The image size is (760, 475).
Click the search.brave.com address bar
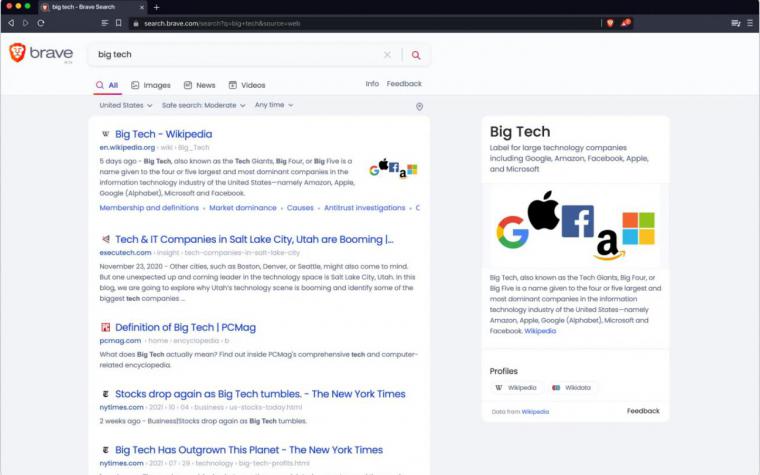pos(364,23)
